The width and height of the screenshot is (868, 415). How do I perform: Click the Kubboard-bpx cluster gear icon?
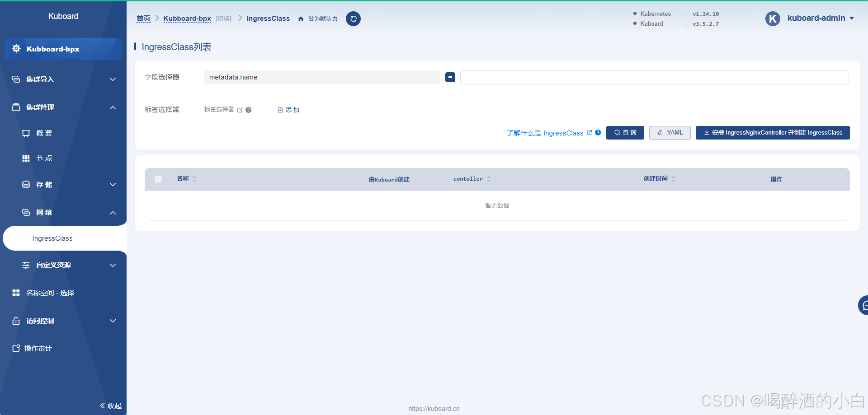click(16, 49)
